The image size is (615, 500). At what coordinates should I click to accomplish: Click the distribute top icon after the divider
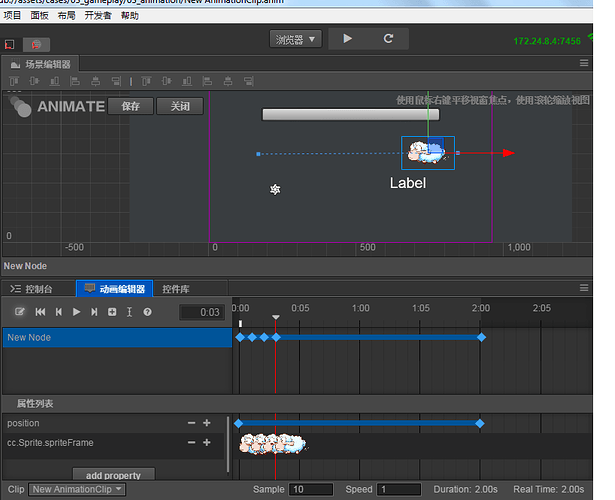pos(146,81)
